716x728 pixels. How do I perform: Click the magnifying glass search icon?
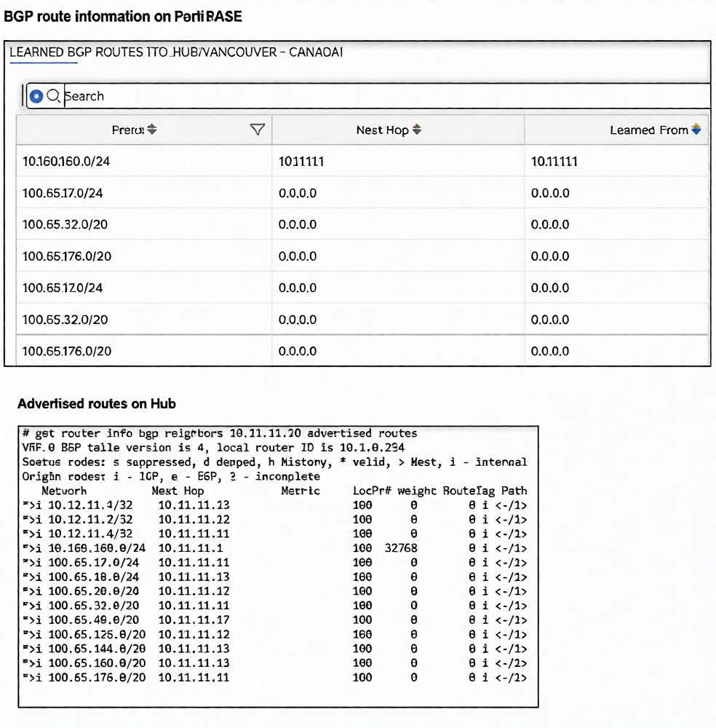[x=53, y=96]
